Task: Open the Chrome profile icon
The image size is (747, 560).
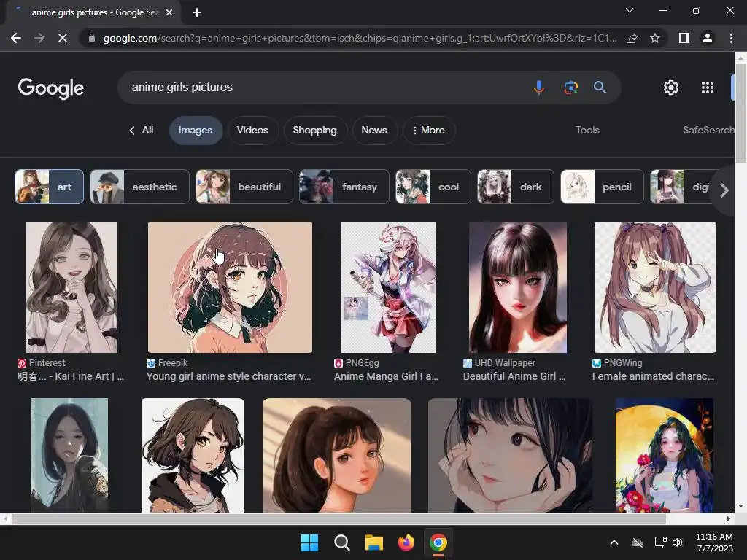Action: point(708,38)
